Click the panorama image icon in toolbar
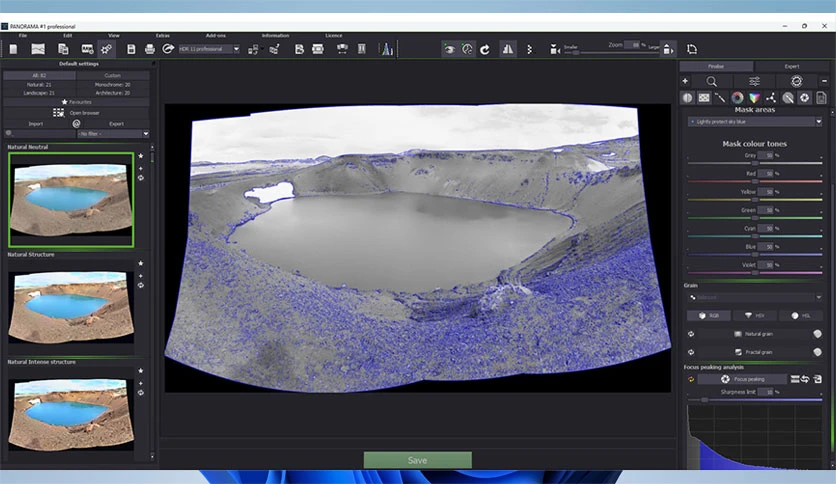 pos(38,49)
